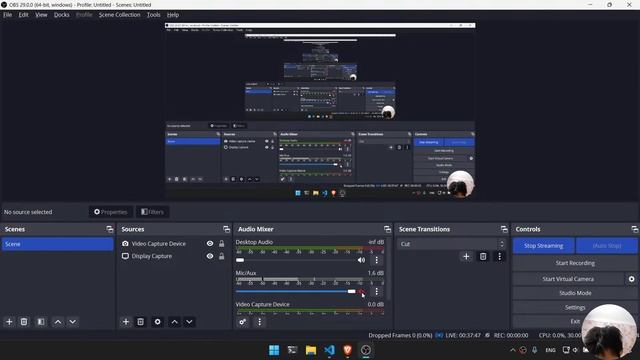Click the preview canvas area
This screenshot has height=360, width=640.
(320, 111)
